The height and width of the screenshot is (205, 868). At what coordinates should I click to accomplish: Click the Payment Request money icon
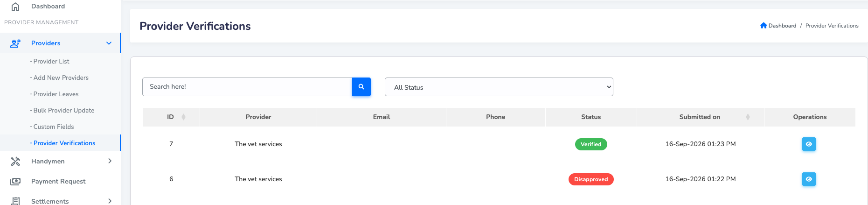pyautogui.click(x=15, y=181)
